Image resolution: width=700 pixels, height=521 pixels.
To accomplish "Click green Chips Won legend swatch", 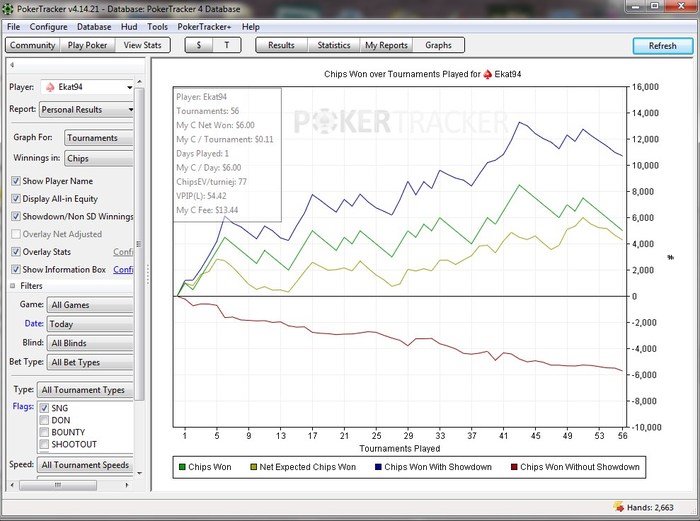I will pos(182,467).
